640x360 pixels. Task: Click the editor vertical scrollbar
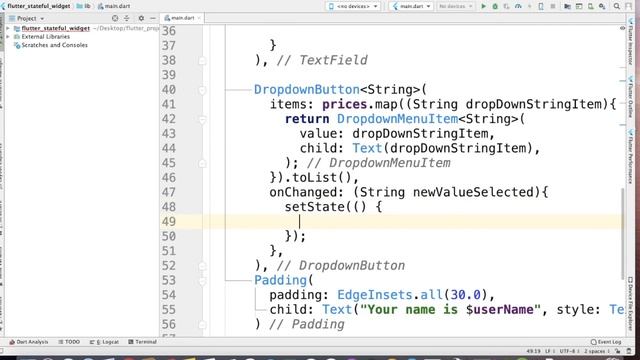[x=623, y=233]
